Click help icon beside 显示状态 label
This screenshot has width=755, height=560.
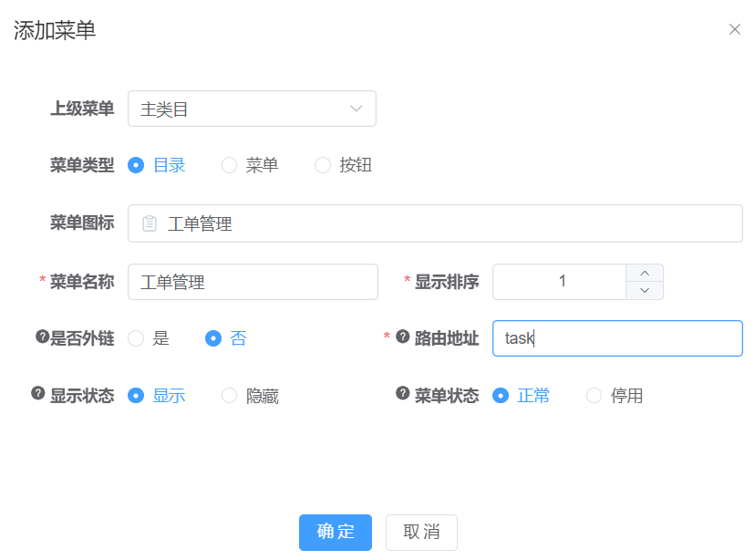pyautogui.click(x=37, y=393)
